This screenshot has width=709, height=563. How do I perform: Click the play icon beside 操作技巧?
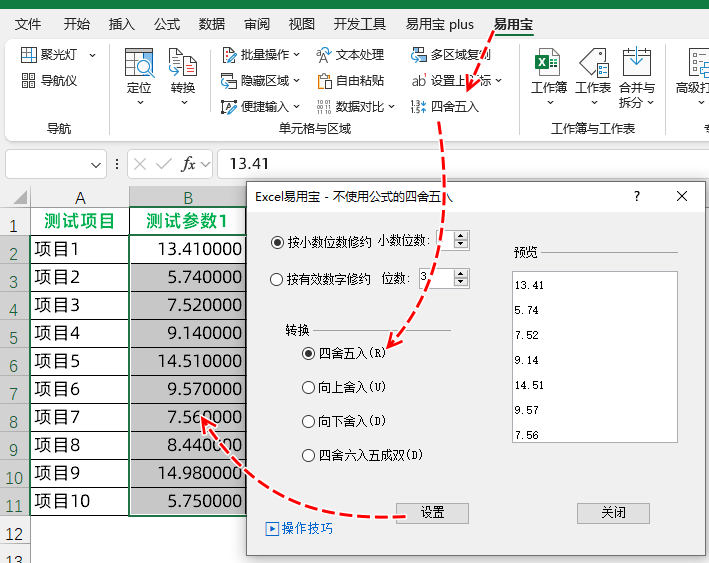pyautogui.click(x=272, y=529)
